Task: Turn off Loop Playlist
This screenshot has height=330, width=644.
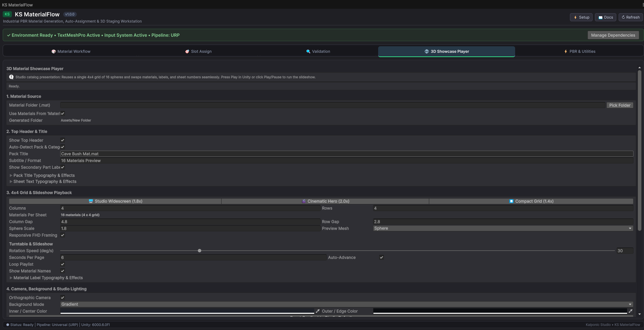Action: click(63, 264)
